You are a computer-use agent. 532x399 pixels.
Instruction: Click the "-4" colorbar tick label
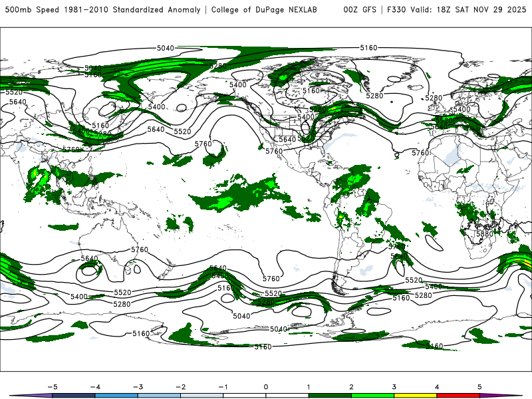(95, 387)
